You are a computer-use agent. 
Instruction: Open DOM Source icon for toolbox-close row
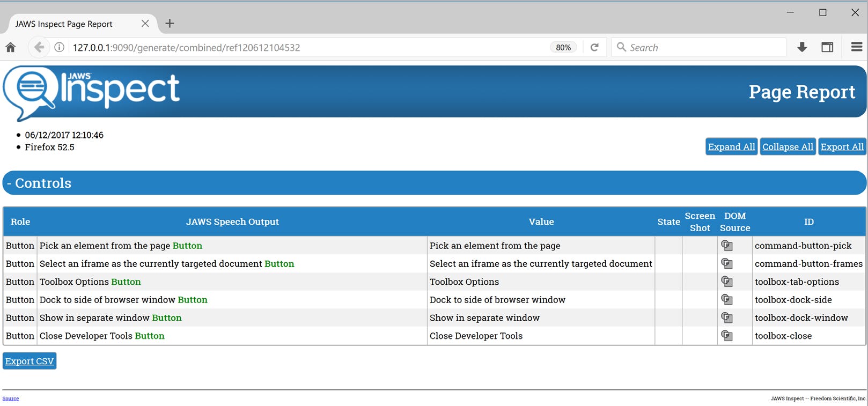(x=727, y=336)
